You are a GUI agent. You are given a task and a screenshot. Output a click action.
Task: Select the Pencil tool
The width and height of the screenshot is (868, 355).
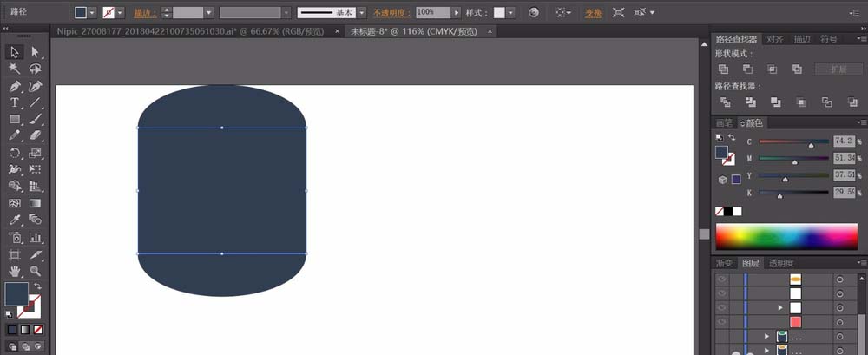[15, 135]
